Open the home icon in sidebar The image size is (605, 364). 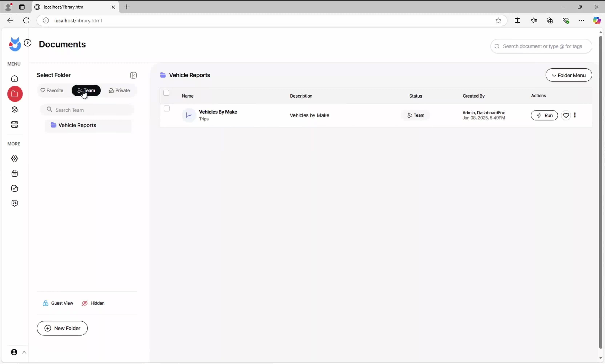[x=15, y=79]
